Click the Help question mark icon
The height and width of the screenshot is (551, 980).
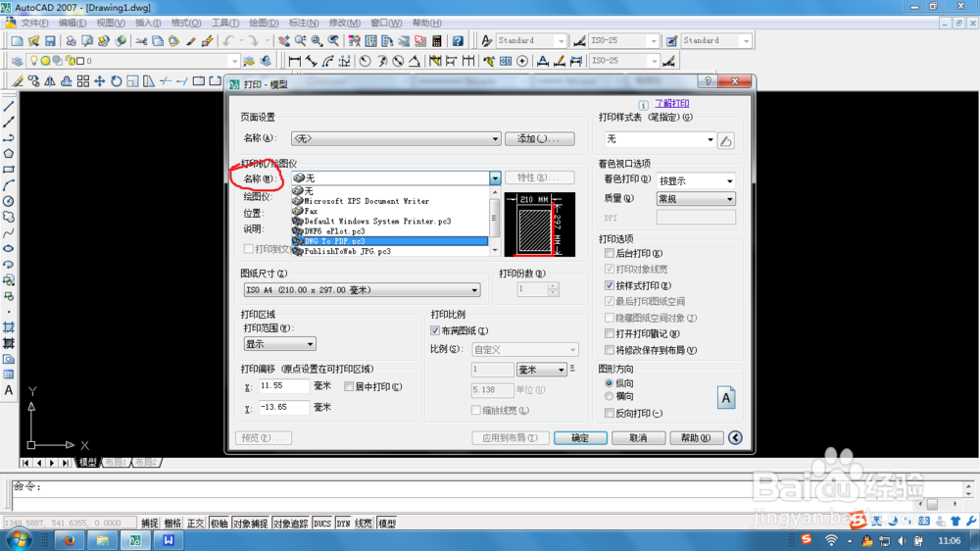(458, 41)
